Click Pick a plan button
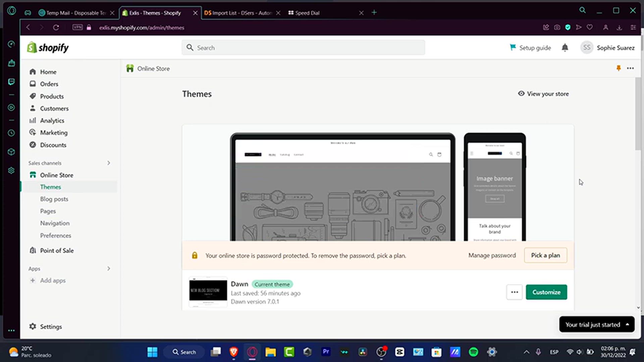Screen dimensions: 644x362 pyautogui.click(x=545, y=255)
